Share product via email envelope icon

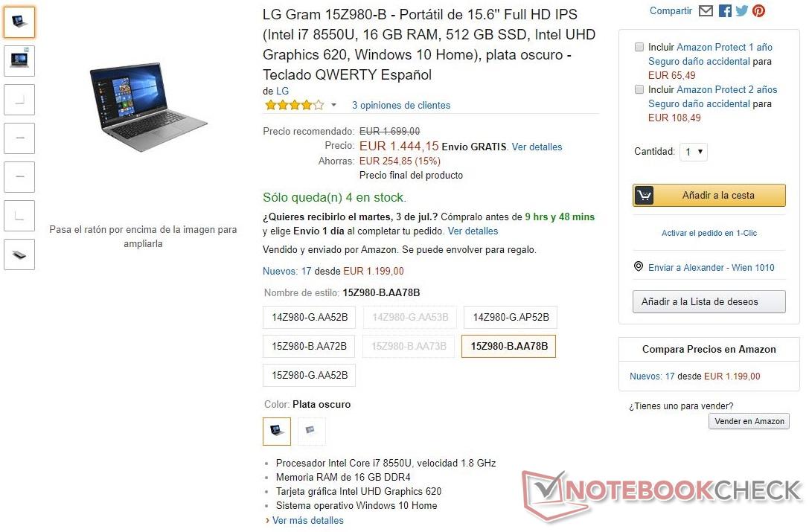(706, 11)
